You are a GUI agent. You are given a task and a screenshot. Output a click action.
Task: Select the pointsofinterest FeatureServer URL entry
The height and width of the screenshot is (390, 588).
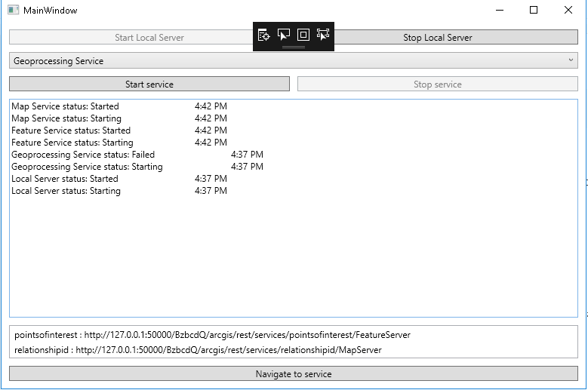pos(212,335)
